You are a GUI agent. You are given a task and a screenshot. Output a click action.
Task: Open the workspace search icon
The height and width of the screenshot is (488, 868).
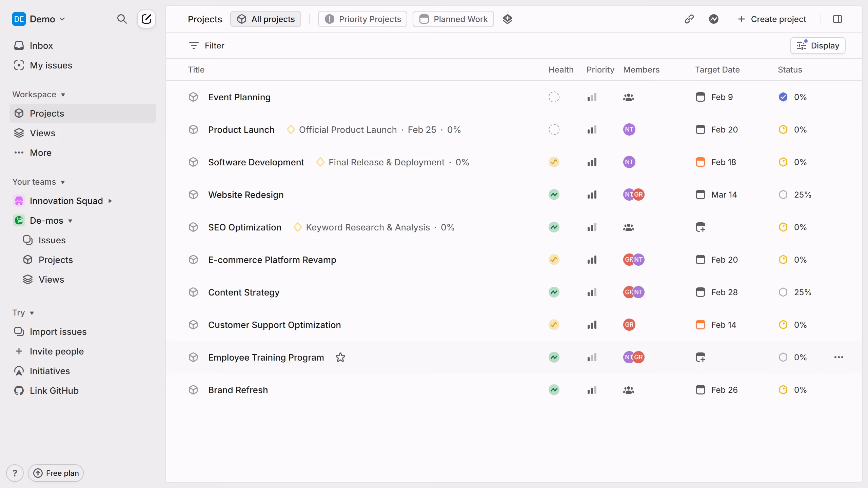pos(122,19)
